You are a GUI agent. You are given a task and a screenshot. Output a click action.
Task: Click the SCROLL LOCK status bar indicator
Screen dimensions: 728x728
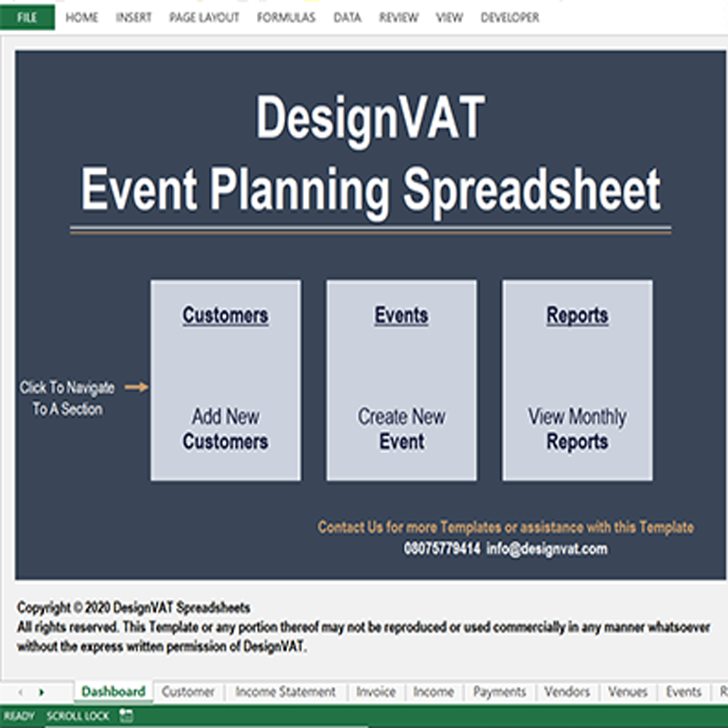78,716
